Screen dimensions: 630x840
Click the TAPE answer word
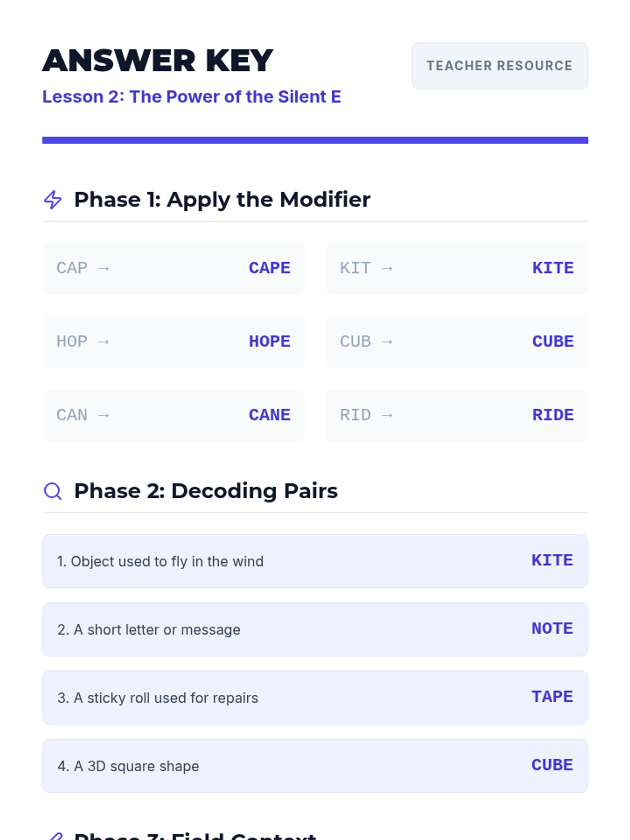[552, 697]
